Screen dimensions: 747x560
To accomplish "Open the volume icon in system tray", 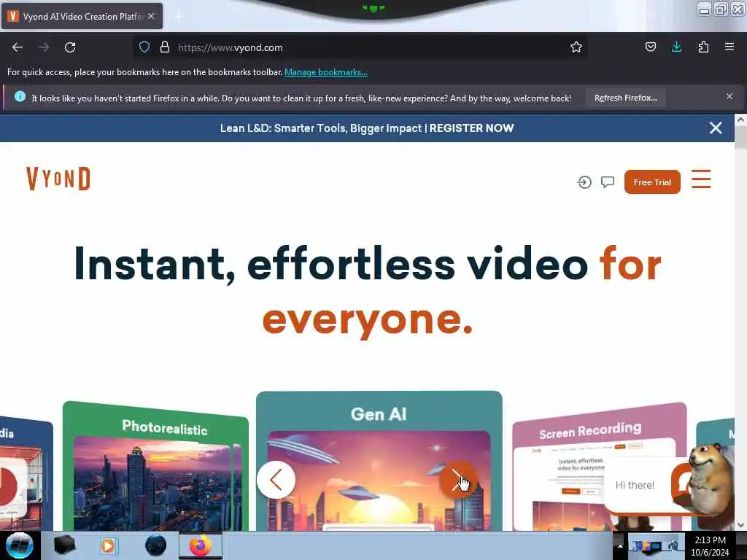I will 673,546.
